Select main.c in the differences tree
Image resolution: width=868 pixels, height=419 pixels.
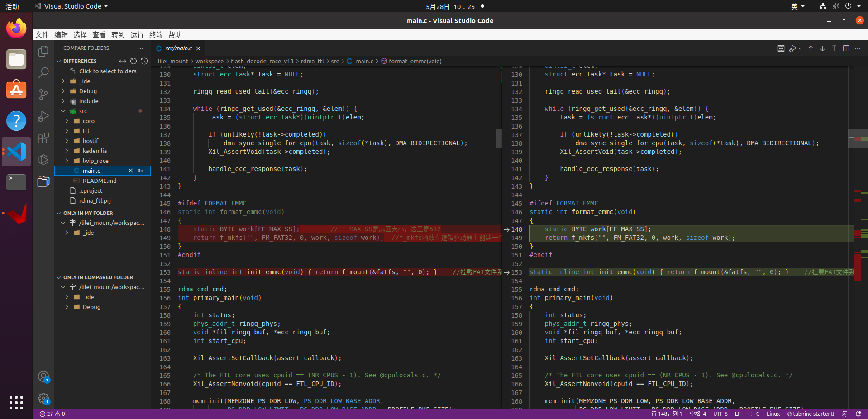pos(103,171)
